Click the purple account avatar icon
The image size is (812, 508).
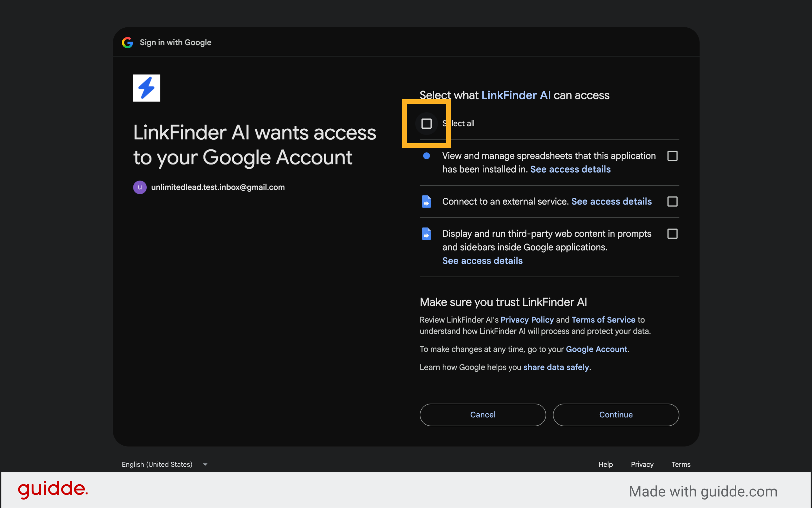140,187
